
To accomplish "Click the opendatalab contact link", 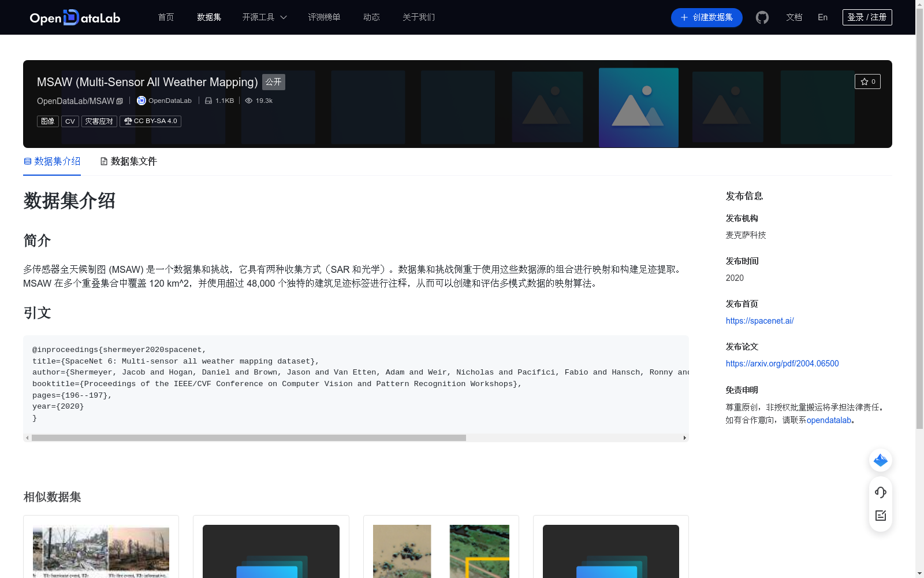I will [829, 420].
